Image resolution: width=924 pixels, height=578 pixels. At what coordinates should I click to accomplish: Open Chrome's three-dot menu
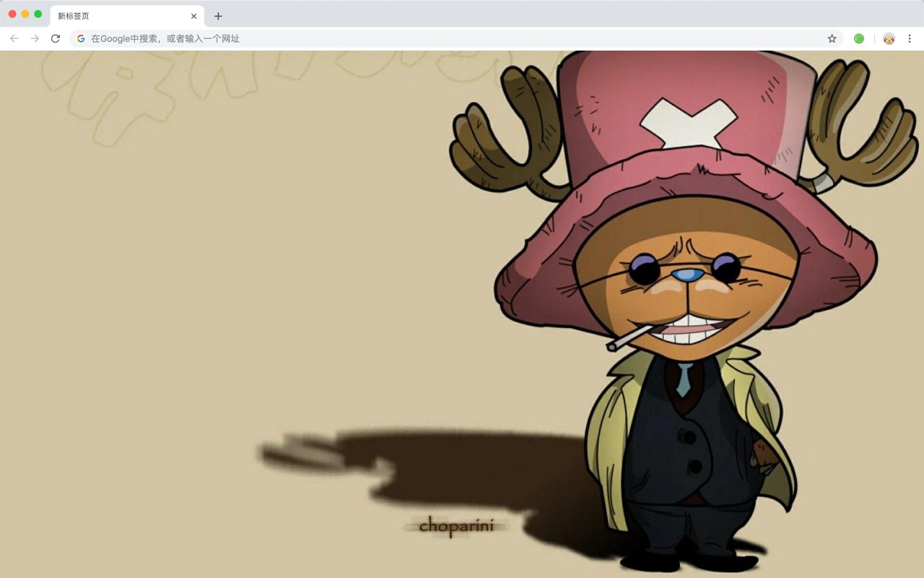coord(910,38)
